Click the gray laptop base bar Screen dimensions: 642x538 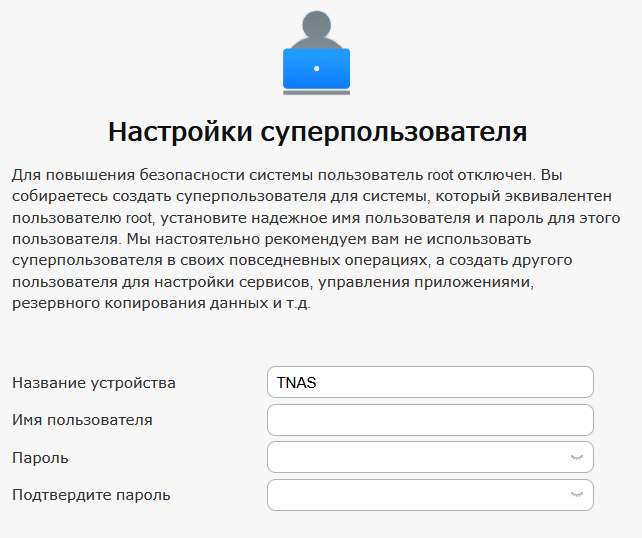point(316,93)
